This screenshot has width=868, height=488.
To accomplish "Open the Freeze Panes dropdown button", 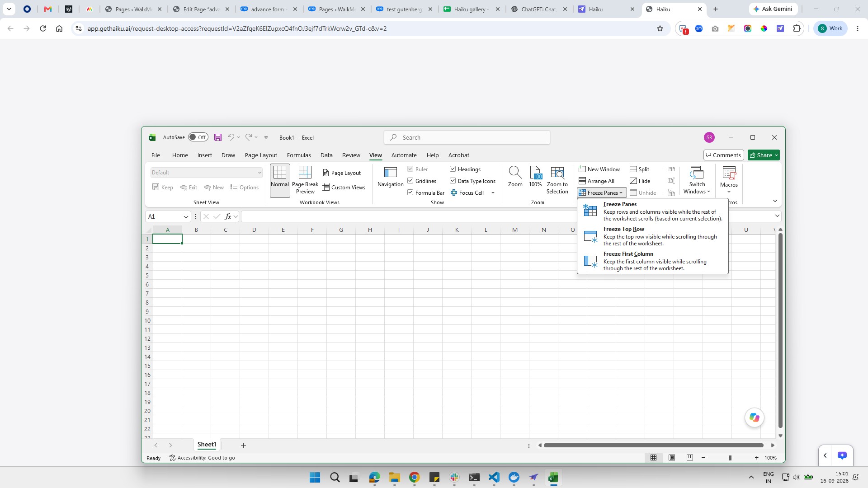I will coord(601,192).
